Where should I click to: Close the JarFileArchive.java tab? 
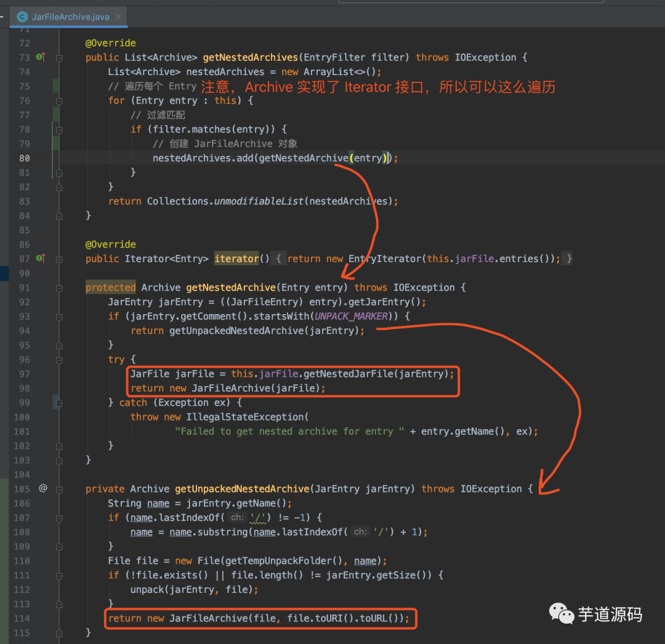(x=117, y=17)
